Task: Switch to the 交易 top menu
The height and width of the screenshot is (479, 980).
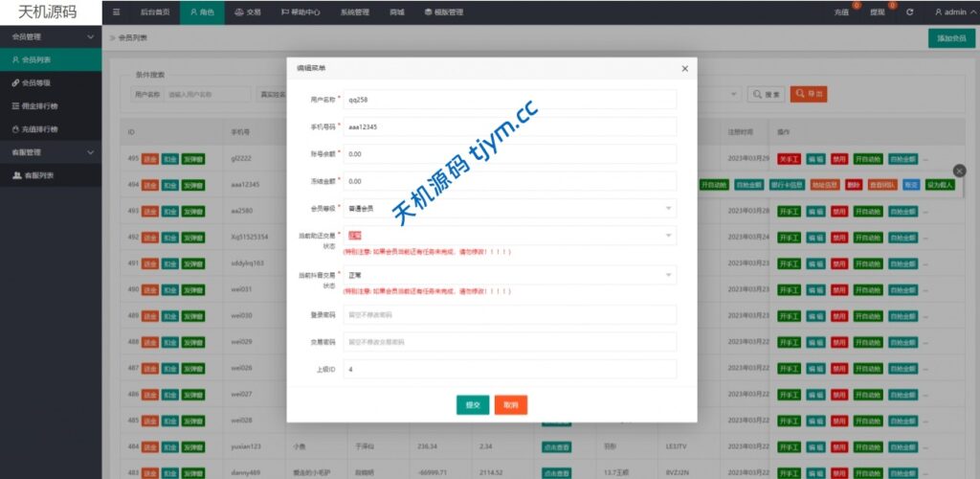Action: click(x=248, y=12)
